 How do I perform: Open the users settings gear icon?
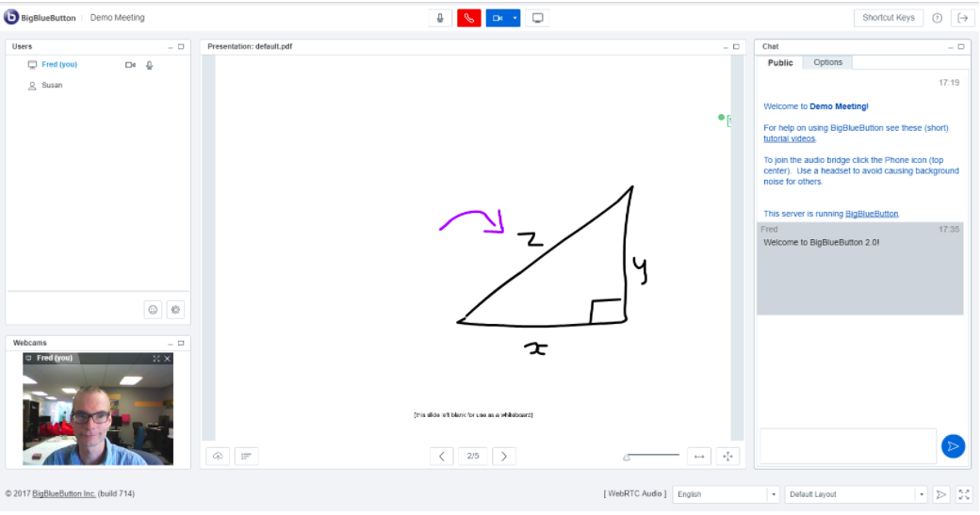(x=175, y=309)
